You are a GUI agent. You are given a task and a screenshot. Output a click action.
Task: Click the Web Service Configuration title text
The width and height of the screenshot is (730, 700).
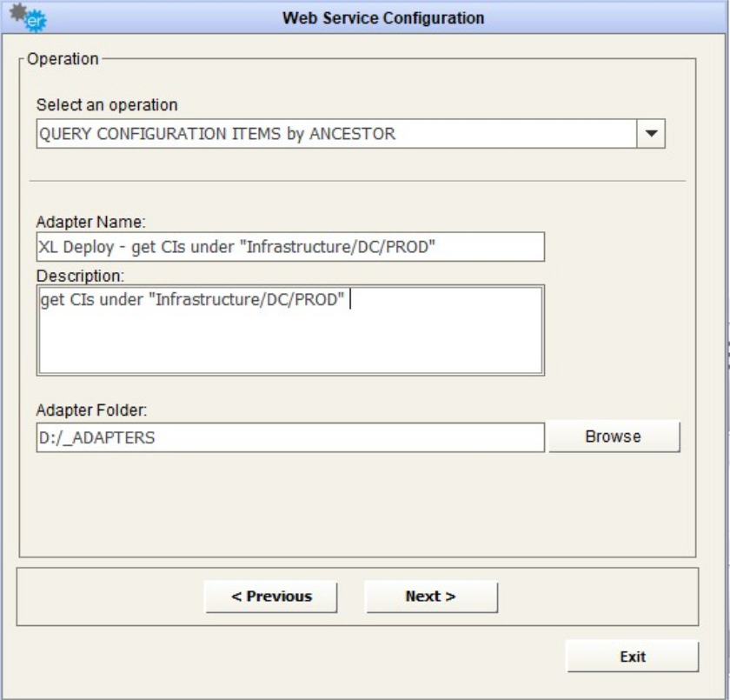click(x=383, y=18)
